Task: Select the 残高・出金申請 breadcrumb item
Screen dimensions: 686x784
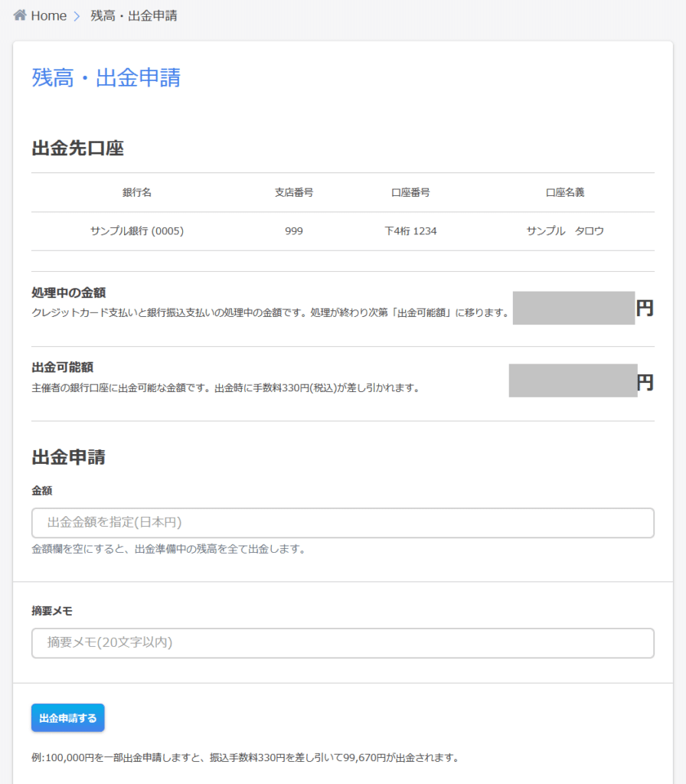Action: (x=133, y=16)
